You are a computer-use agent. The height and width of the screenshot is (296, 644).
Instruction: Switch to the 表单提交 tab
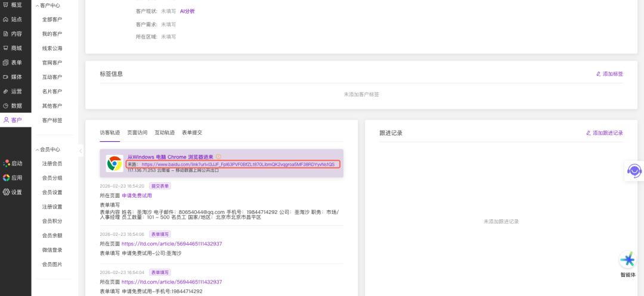point(191,133)
